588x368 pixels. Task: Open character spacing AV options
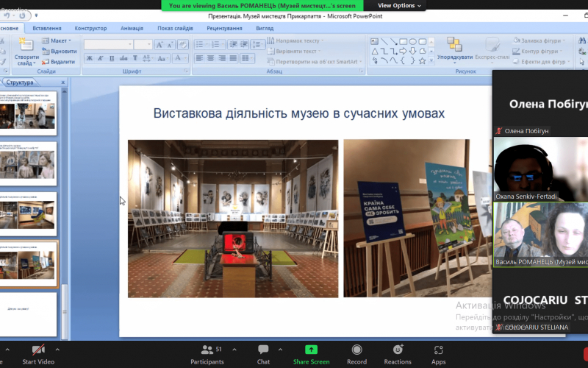[146, 58]
